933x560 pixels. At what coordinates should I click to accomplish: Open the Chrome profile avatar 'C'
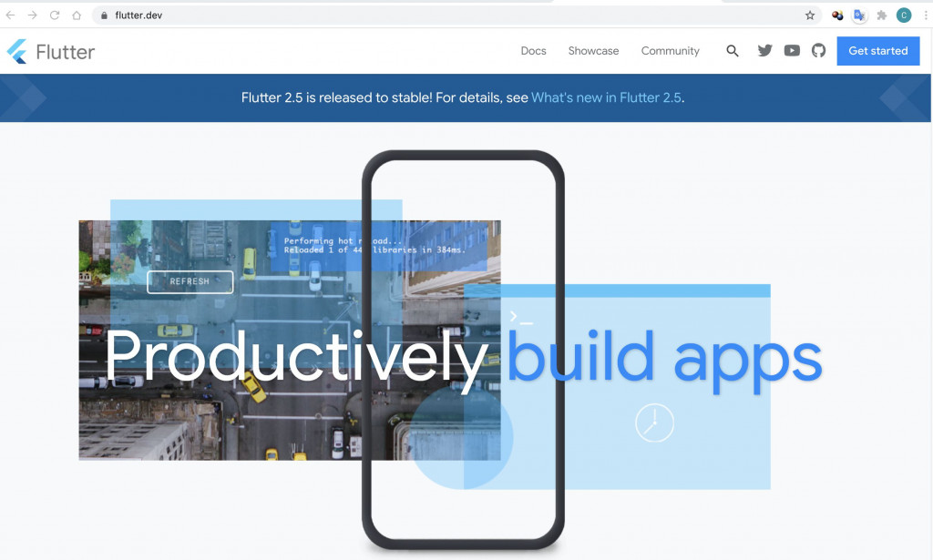(x=904, y=15)
